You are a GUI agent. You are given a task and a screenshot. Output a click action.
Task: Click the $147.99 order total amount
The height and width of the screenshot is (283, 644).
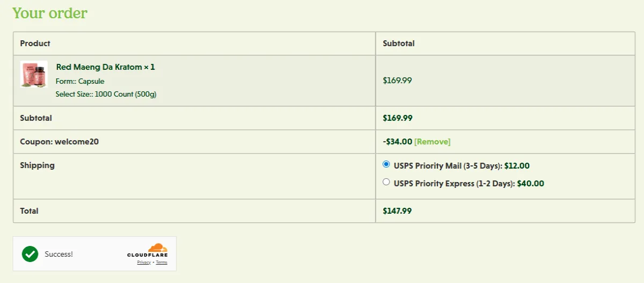[x=397, y=211]
